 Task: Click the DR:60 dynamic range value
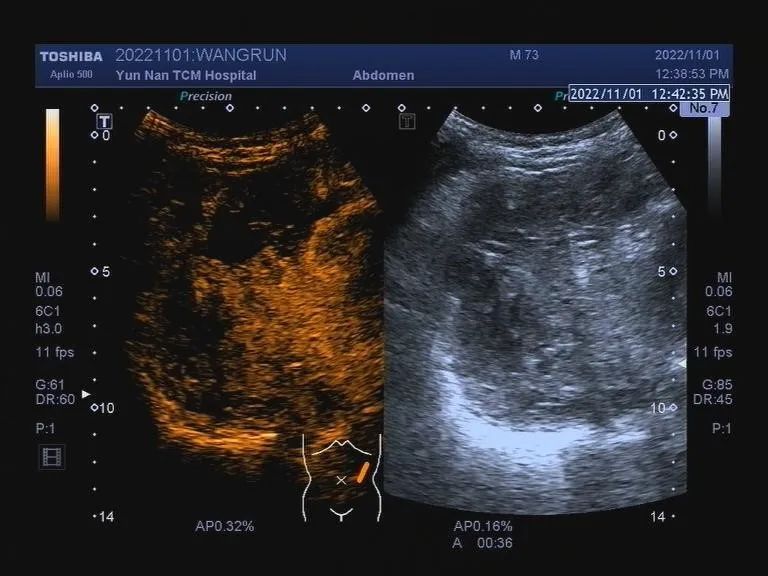click(55, 399)
